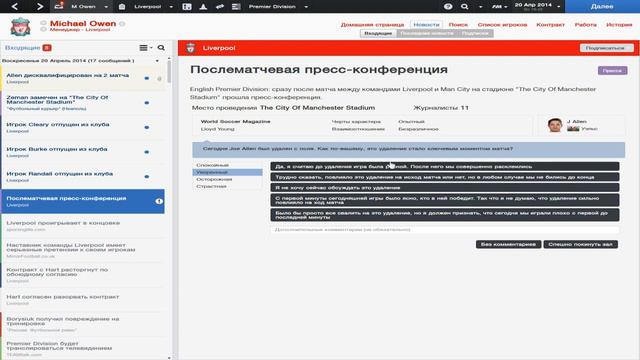Open the help question mark icon
Image resolution: width=640 pixels, height=360 pixels.
point(448,7)
